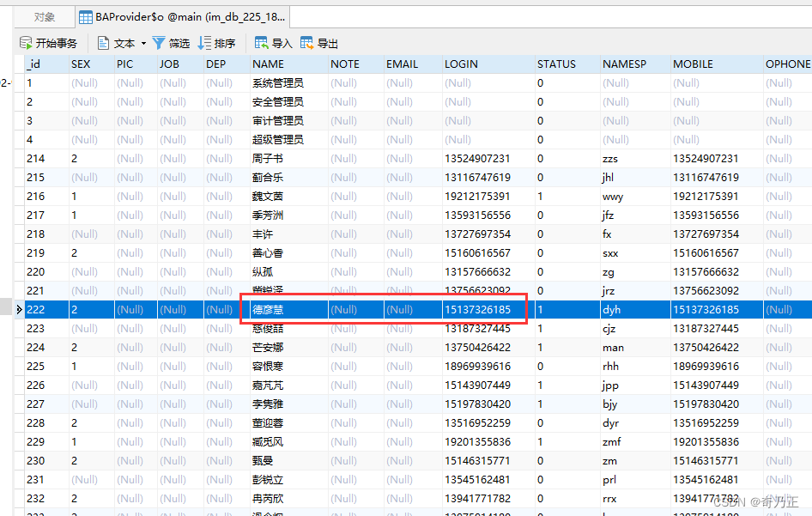Click the DEP column header
This screenshot has width=812, height=516.
point(227,64)
